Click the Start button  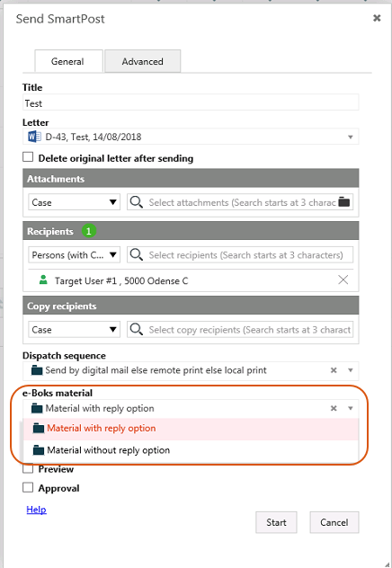click(276, 522)
